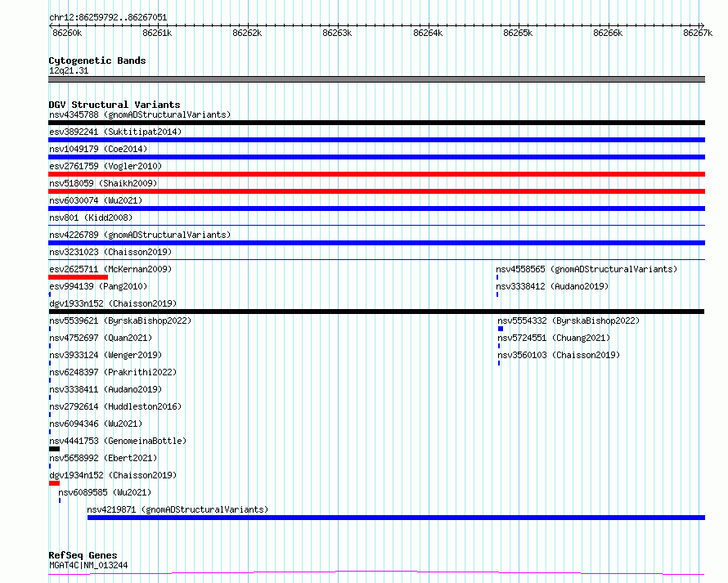The width and height of the screenshot is (728, 583).
Task: Open variant nsv4441753 (GenomeinaBottle)
Action: click(118, 441)
